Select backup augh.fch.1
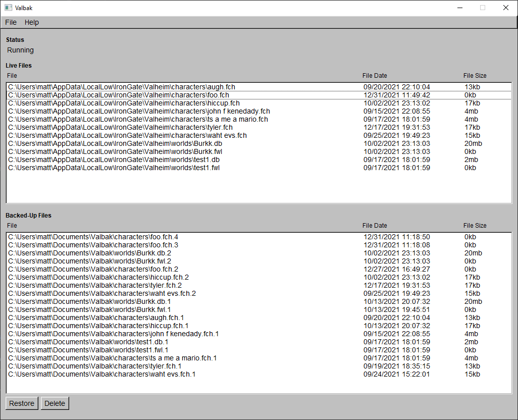The height and width of the screenshot is (420, 518). pos(259,318)
